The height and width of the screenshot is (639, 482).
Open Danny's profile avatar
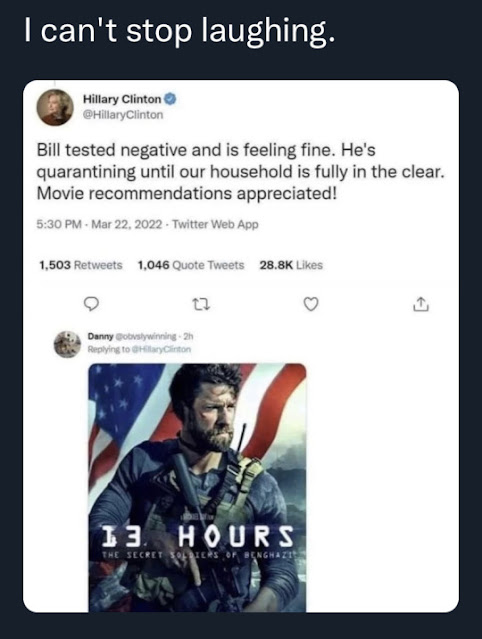pos(67,344)
